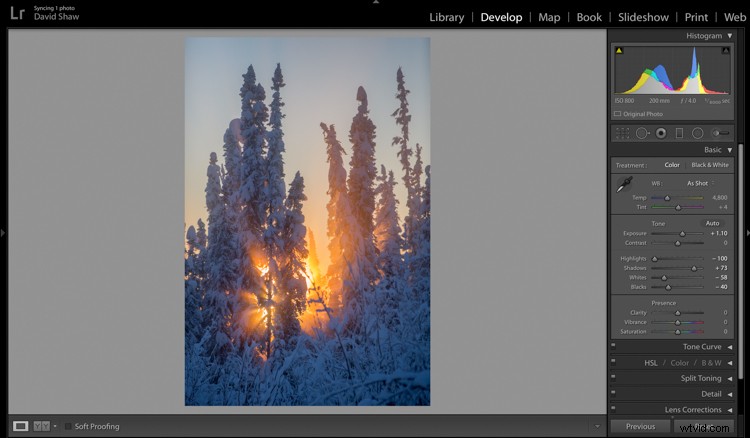Hide the top module panel arrow
Screen dimensions: 750x438
(375, 2)
